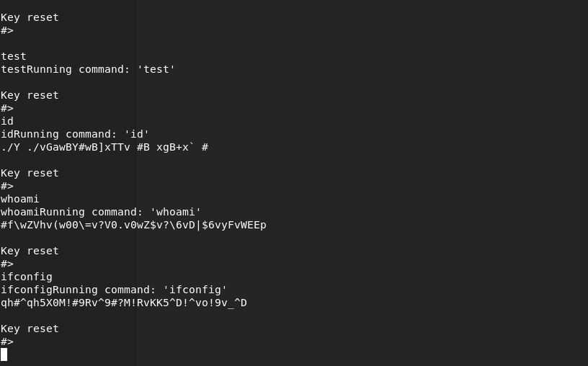Image resolution: width=588 pixels, height=366 pixels.
Task: Click the "testRunning command: 'test'" line
Action: tap(88, 69)
